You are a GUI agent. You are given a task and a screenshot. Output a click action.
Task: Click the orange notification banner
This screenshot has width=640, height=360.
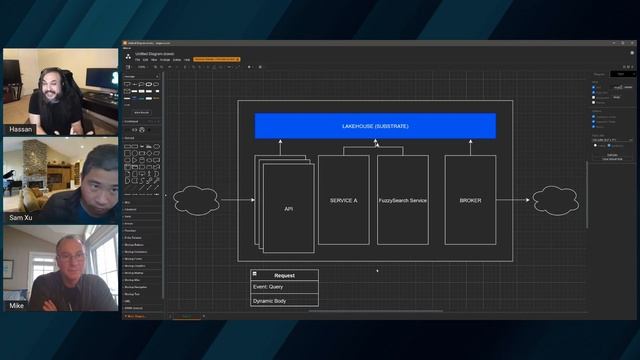pos(216,60)
